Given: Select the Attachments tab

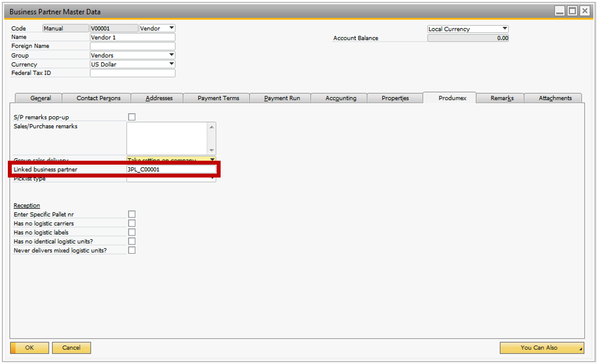Looking at the screenshot, I should point(555,98).
